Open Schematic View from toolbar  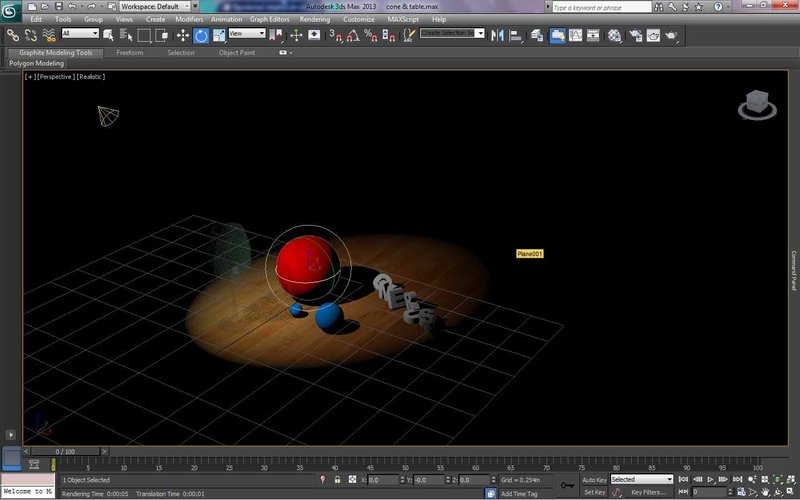[x=593, y=35]
